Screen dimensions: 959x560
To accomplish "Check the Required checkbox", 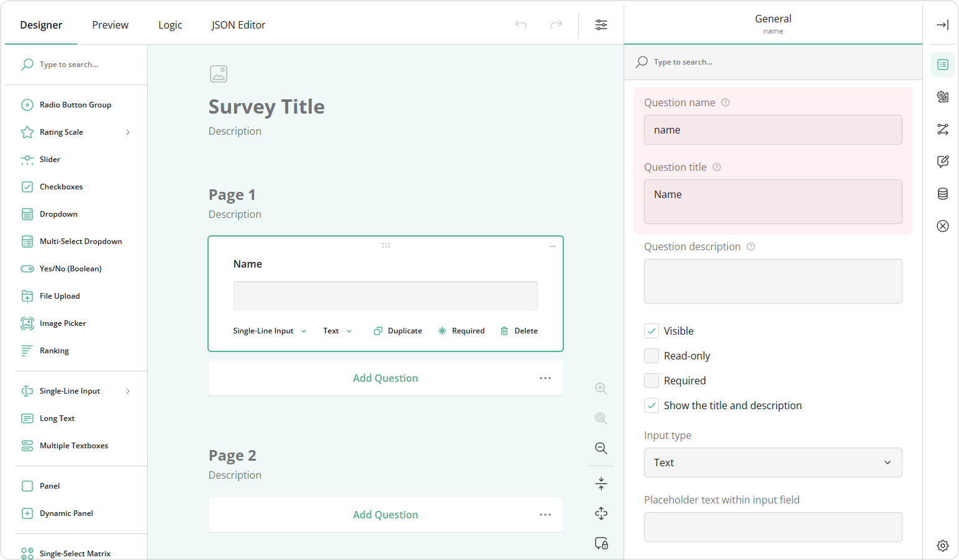I will (x=651, y=380).
